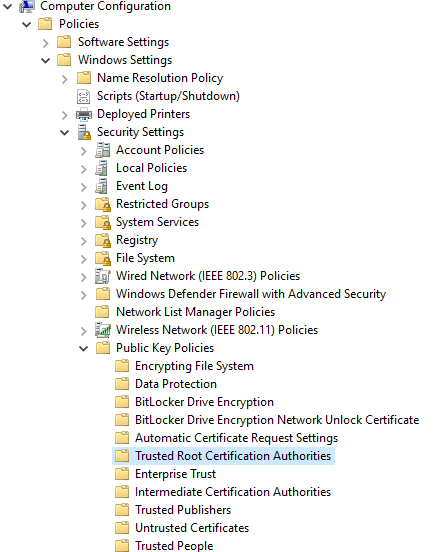This screenshot has width=444, height=552.
Task: Expand the Deployed Printers node
Action: click(x=64, y=115)
